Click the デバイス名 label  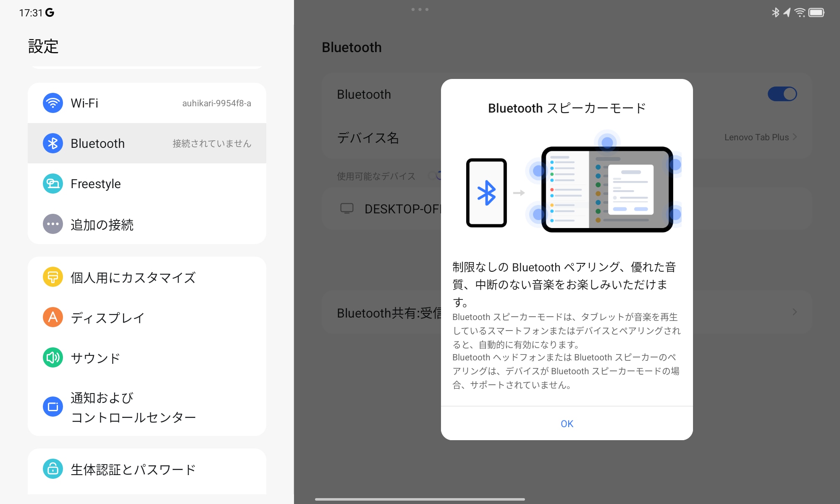[x=368, y=138]
